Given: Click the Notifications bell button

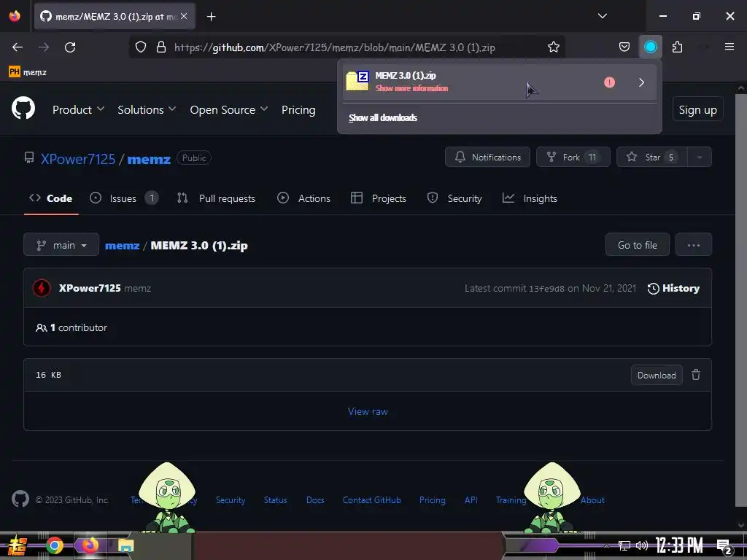Looking at the screenshot, I should click(x=487, y=157).
